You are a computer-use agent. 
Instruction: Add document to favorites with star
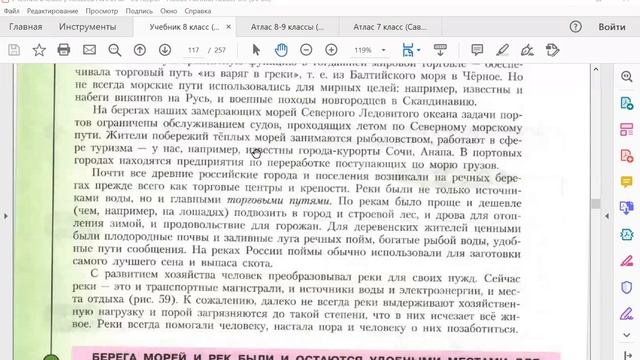39,50
